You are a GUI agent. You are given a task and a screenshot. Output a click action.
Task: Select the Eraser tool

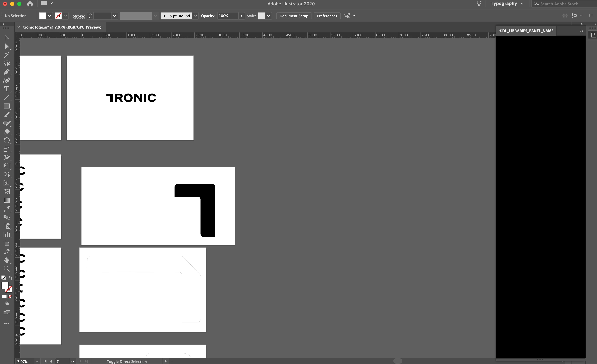pos(7,132)
